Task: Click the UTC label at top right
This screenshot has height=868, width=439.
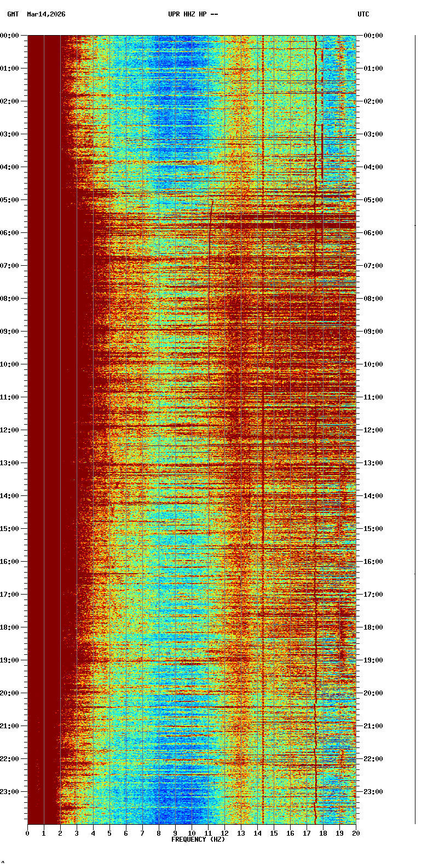Action: pos(363,14)
